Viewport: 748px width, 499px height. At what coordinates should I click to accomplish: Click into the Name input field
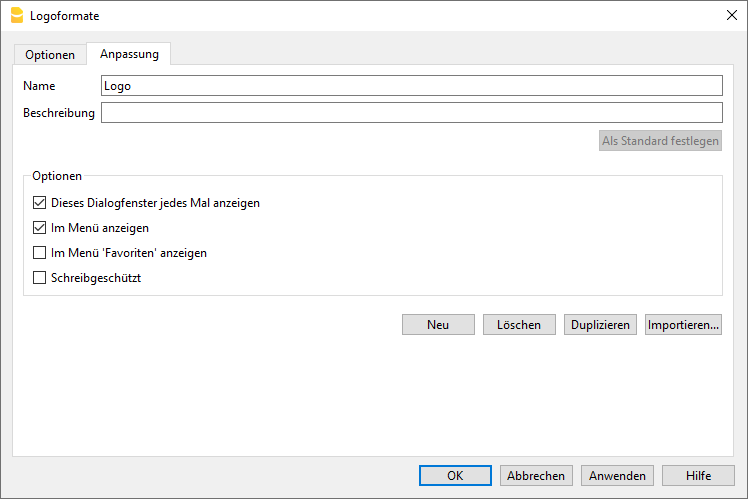pyautogui.click(x=411, y=86)
